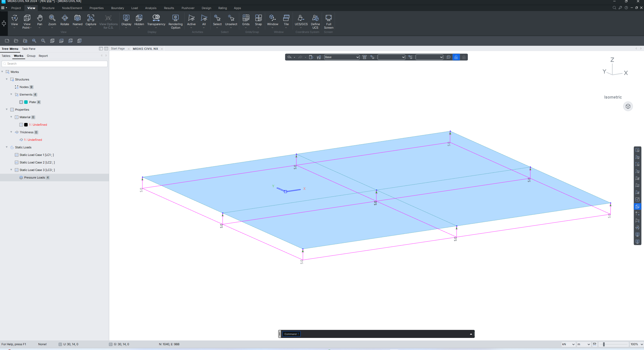Toggle the greyed lock button in floating toolbar

[464, 57]
